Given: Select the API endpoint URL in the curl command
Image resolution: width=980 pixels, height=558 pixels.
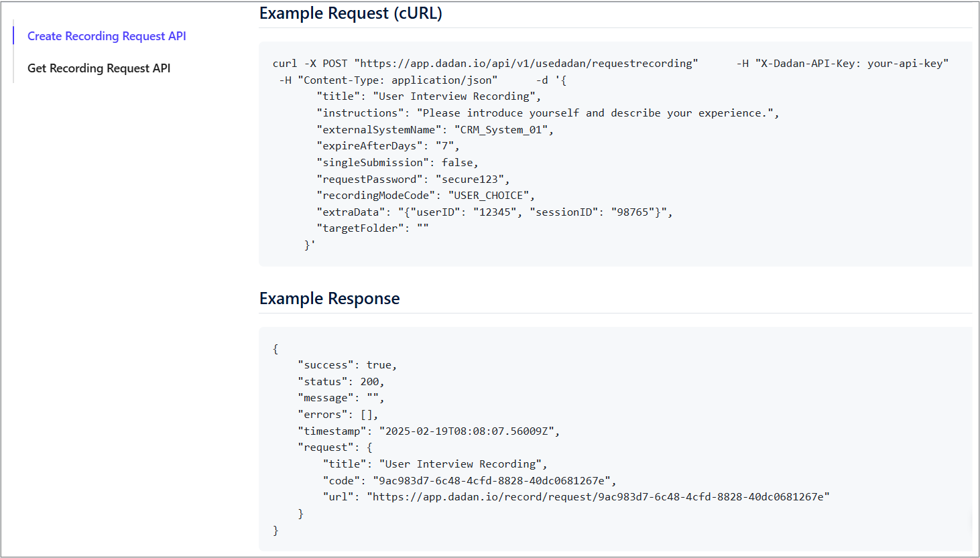Looking at the screenshot, I should [526, 63].
